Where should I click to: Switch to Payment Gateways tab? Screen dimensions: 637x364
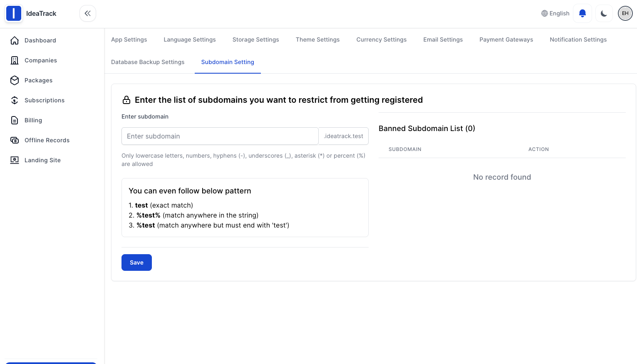pos(506,40)
